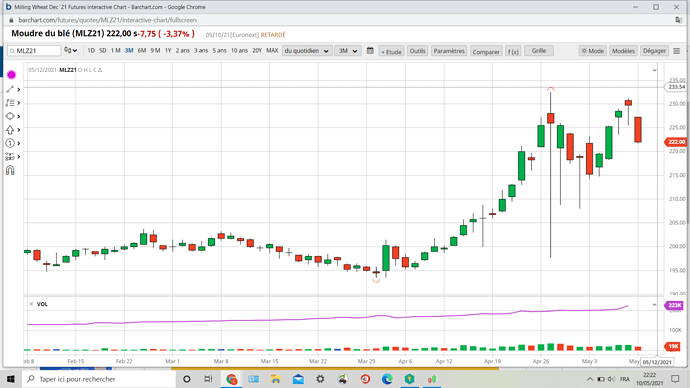The height and width of the screenshot is (388, 690).
Task: Select the numbered label tool
Action: [10, 143]
